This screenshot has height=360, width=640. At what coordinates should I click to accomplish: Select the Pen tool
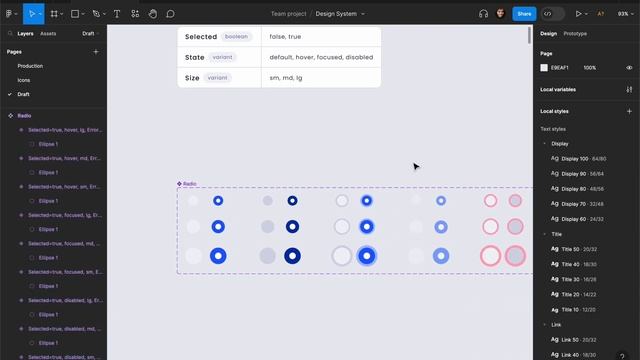click(x=96, y=14)
